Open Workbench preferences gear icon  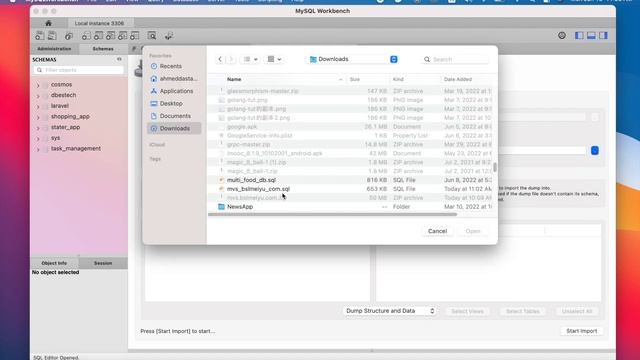(562, 36)
